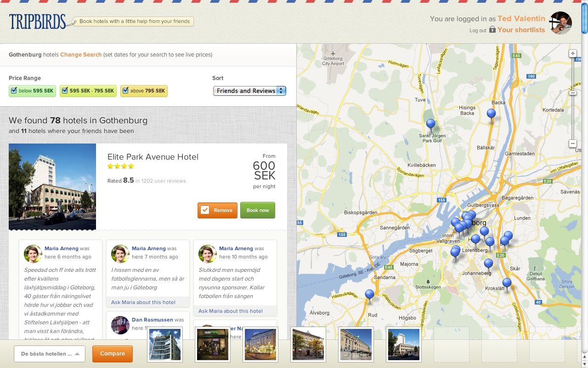This screenshot has width=588, height=368.
Task: Click Maria Arneng name in 6 months ago review
Action: coord(62,248)
